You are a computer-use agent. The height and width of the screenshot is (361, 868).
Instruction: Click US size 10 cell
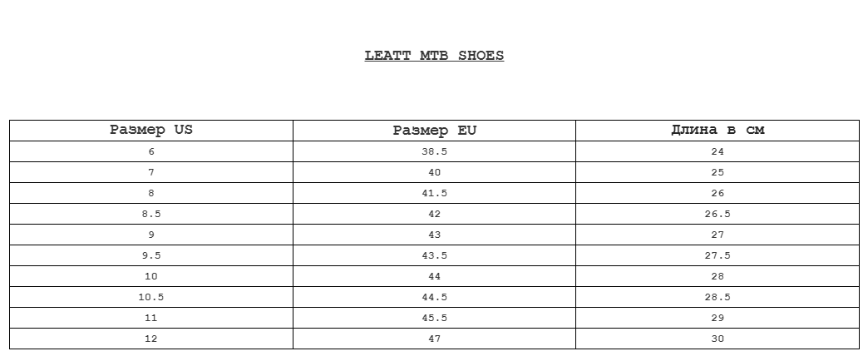click(x=151, y=276)
